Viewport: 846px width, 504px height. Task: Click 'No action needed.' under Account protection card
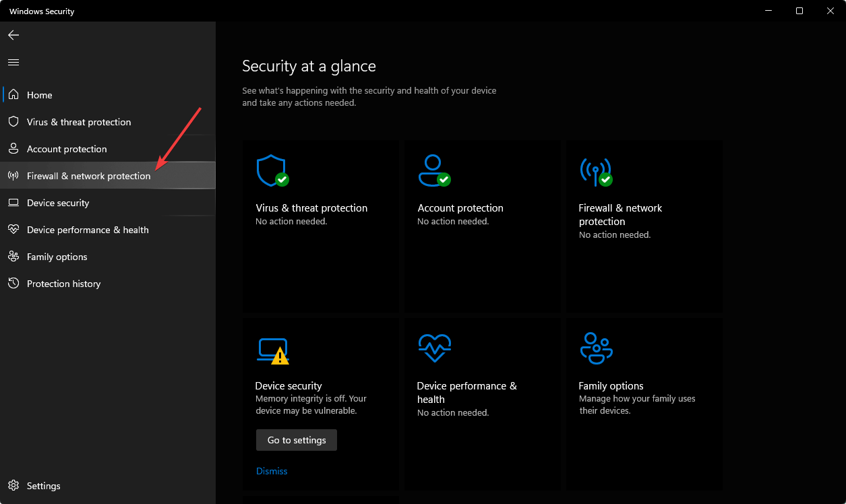pyautogui.click(x=453, y=222)
